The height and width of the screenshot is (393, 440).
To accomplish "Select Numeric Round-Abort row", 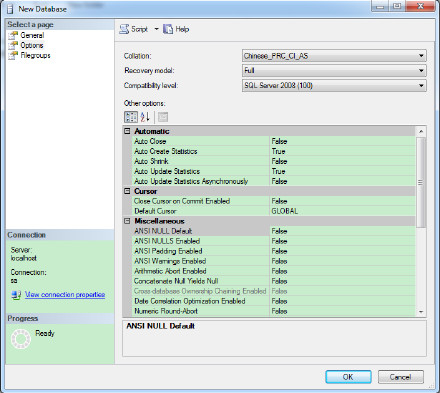I will 274,311.
